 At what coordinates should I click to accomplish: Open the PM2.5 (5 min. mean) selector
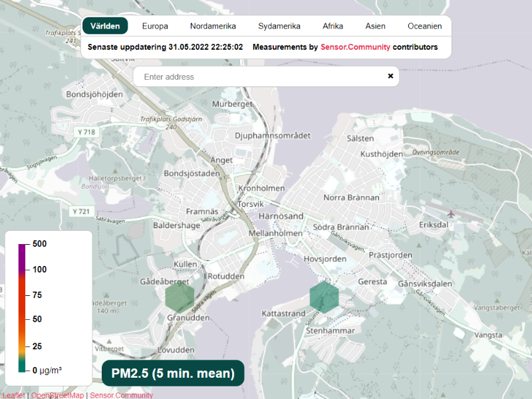(173, 374)
